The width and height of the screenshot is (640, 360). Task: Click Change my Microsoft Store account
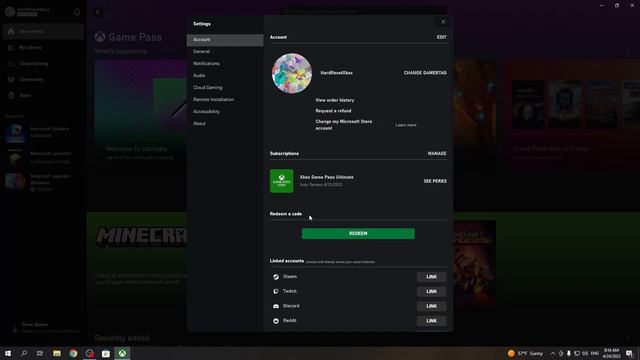click(344, 125)
